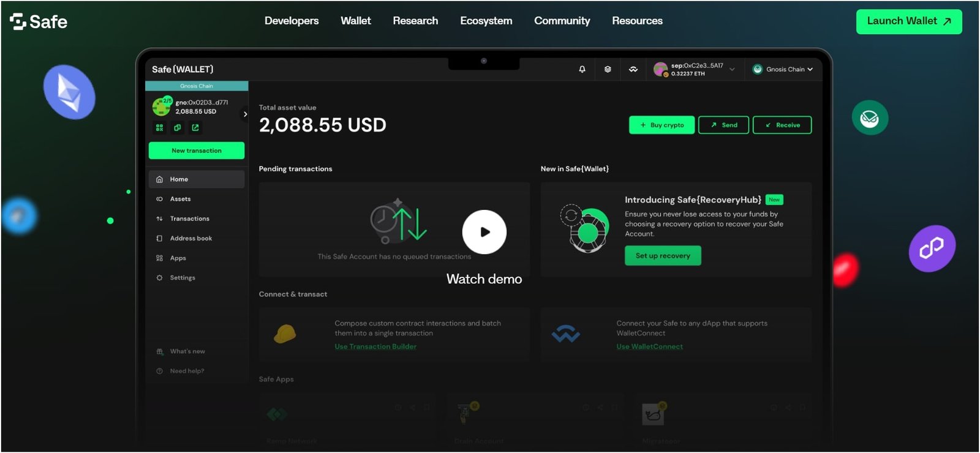The image size is (980, 453).
Task: Select Assets in the sidebar
Action: (x=197, y=199)
